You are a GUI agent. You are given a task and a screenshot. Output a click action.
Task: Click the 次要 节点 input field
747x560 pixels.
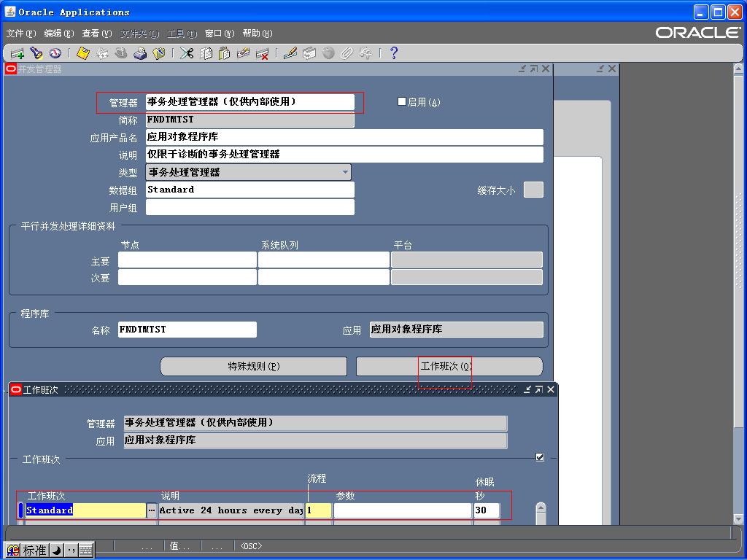[x=187, y=277]
